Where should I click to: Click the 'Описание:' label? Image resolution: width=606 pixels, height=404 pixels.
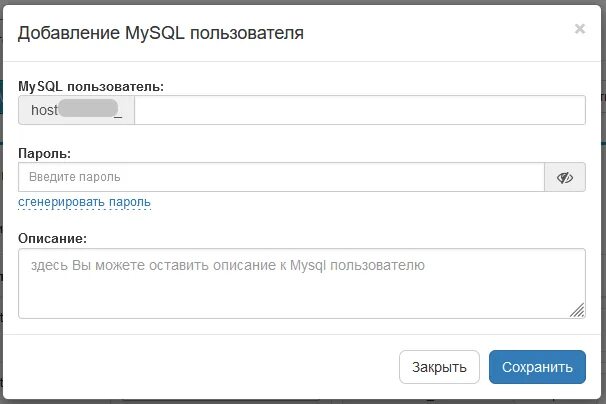coord(52,238)
